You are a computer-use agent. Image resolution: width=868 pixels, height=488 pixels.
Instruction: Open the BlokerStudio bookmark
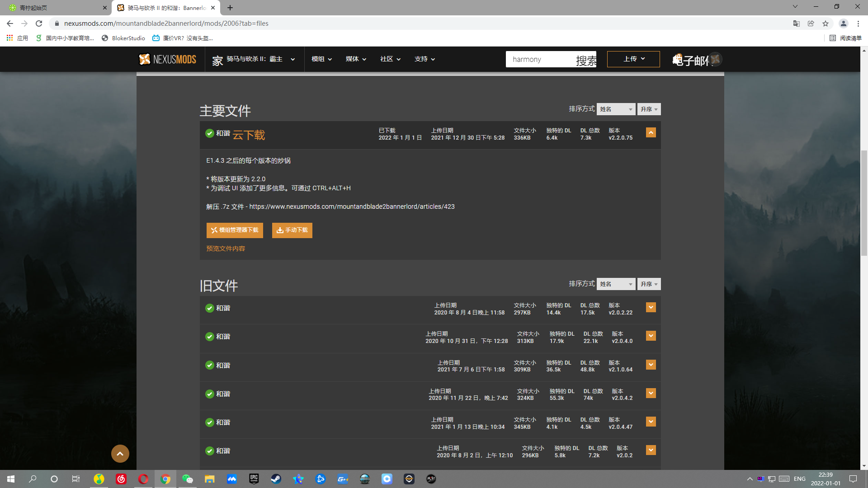click(x=123, y=38)
